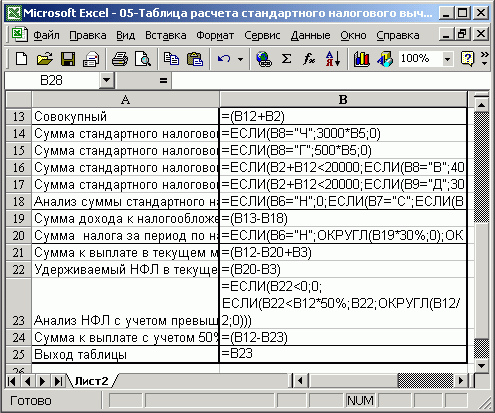Go to previous sheet tab navigation arrow
Screen dimensions: 495x413
coord(28,381)
